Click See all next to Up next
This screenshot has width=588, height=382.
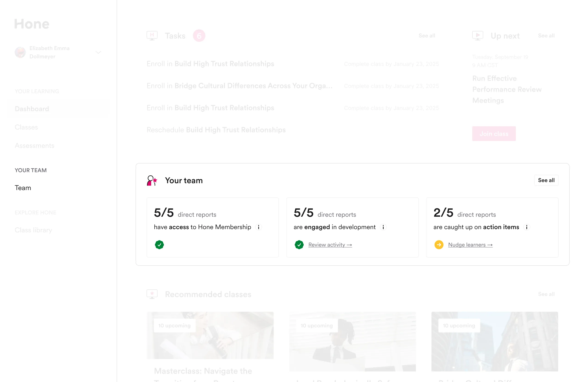tap(546, 36)
